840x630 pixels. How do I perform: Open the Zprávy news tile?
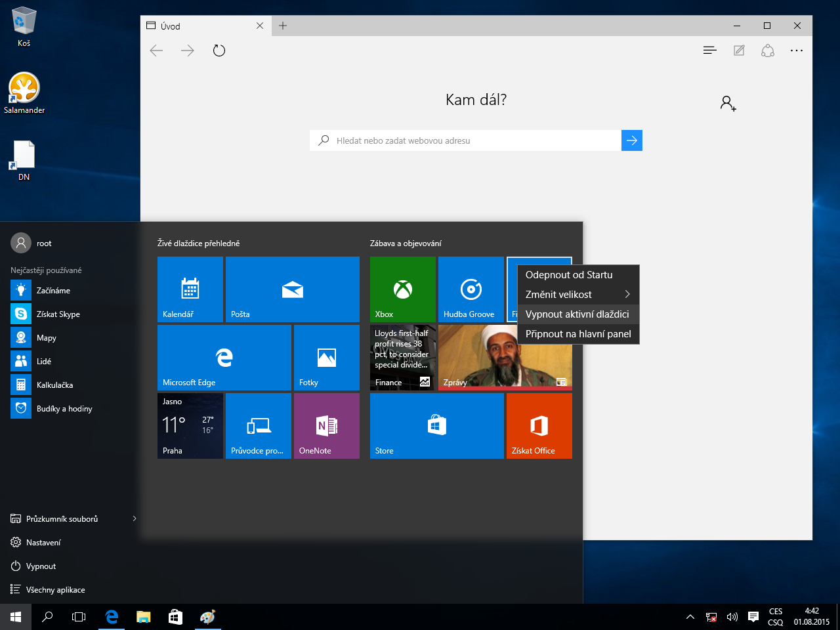(x=505, y=358)
